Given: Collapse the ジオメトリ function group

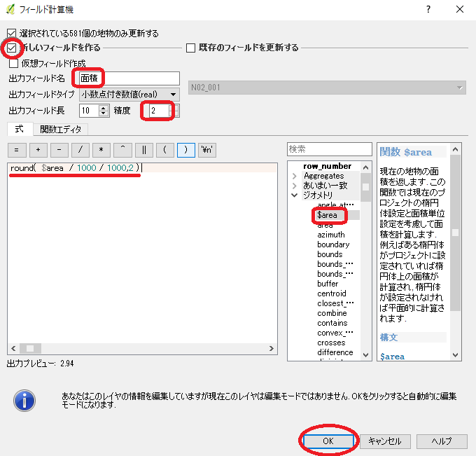Looking at the screenshot, I should coord(294,195).
